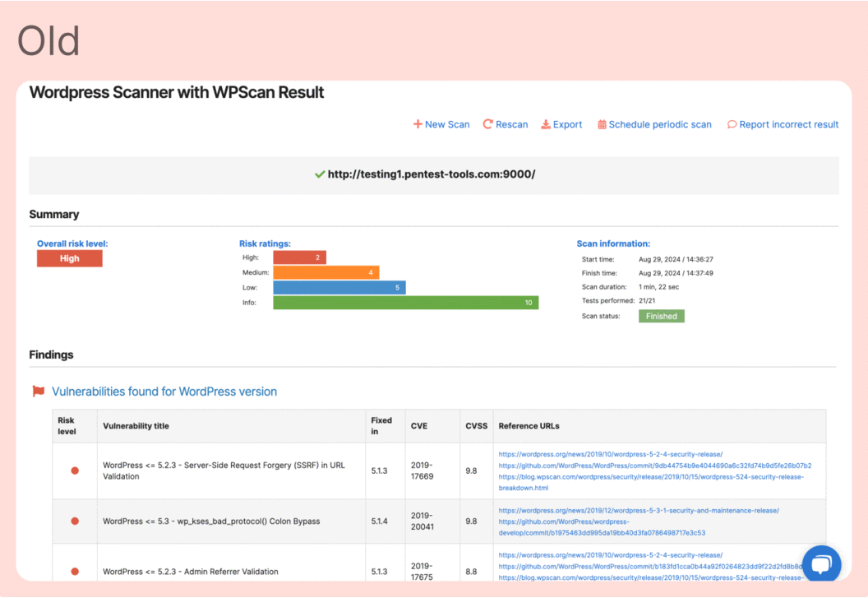Open the chat widget bubble

(x=821, y=564)
